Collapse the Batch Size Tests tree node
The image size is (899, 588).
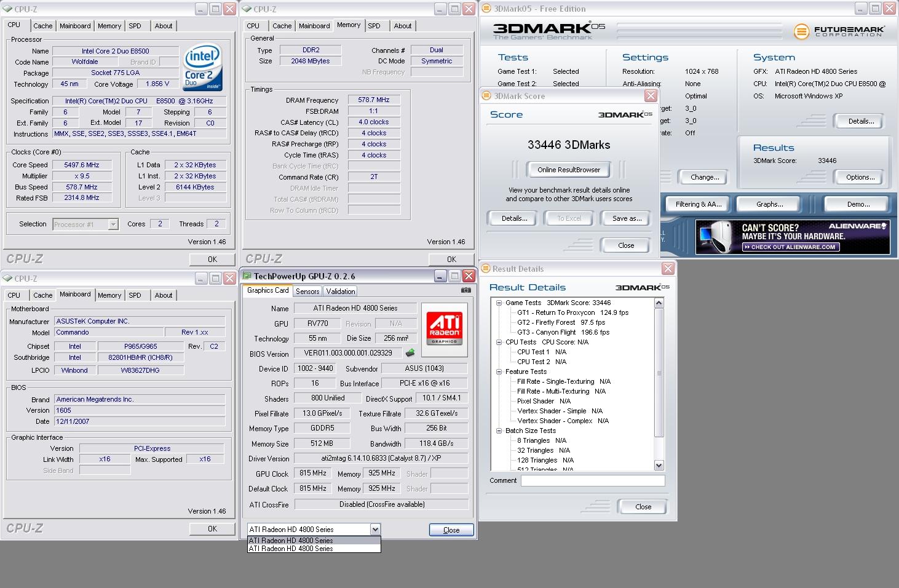[x=499, y=431]
